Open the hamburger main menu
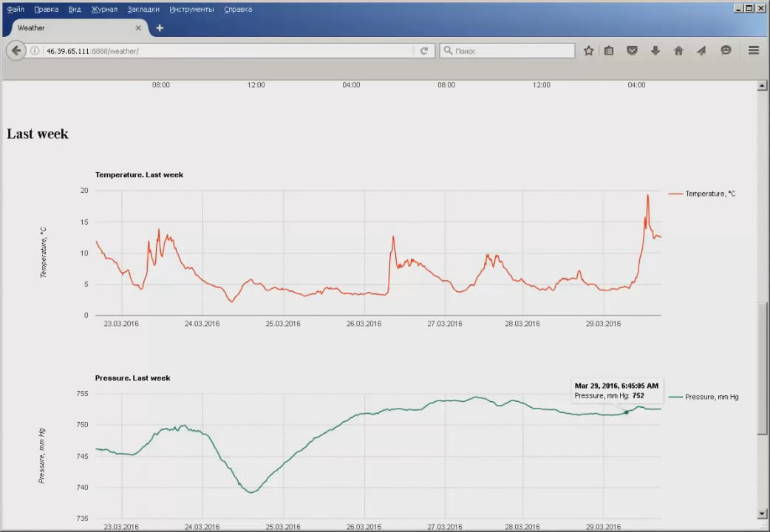 (754, 51)
